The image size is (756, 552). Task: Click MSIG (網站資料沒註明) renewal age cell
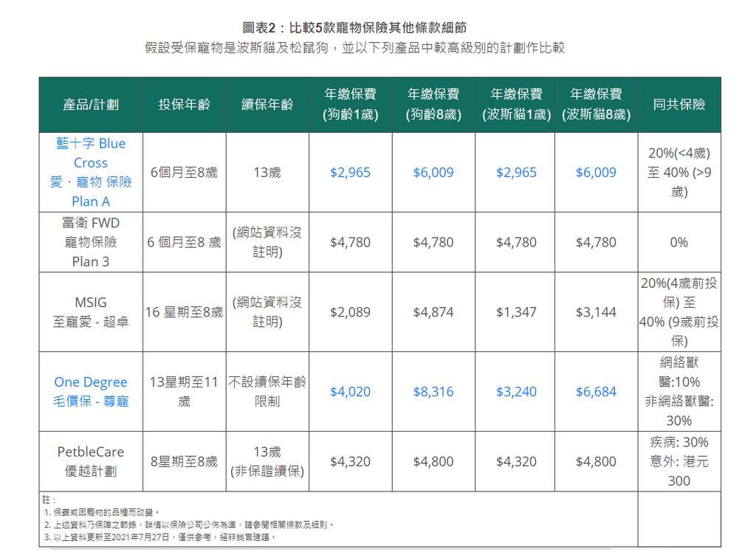(x=267, y=312)
